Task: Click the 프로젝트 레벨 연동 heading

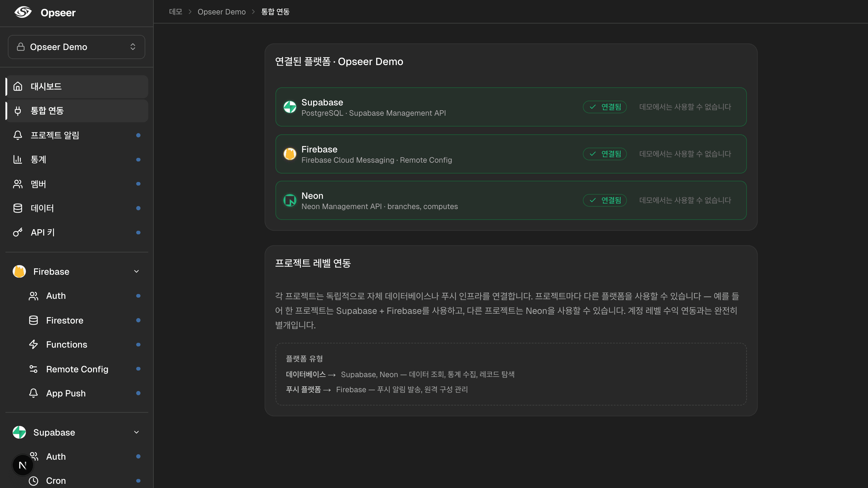Action: [313, 263]
